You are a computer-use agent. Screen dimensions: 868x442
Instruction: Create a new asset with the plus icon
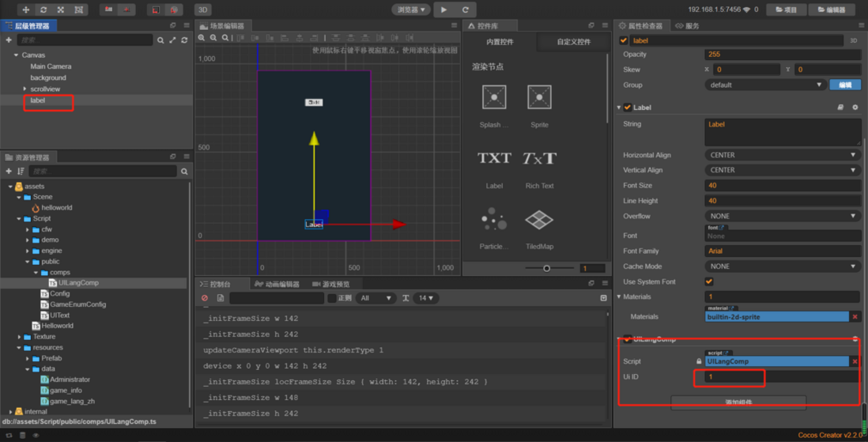point(9,171)
